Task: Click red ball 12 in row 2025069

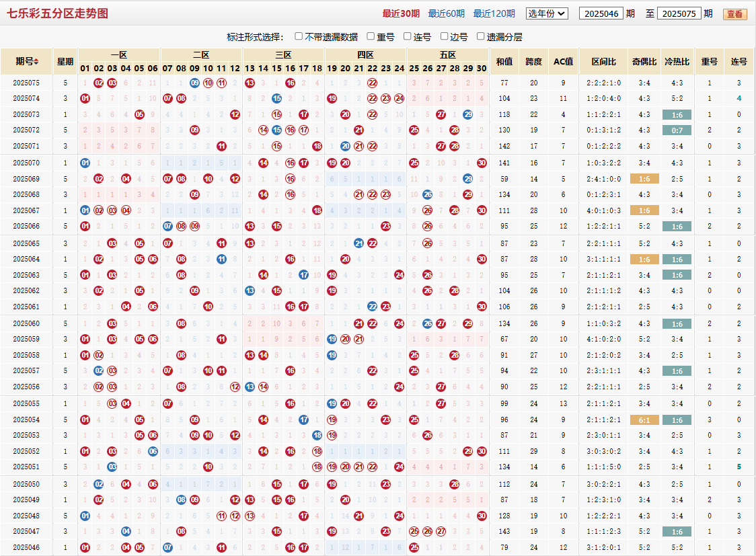Action: (x=235, y=179)
